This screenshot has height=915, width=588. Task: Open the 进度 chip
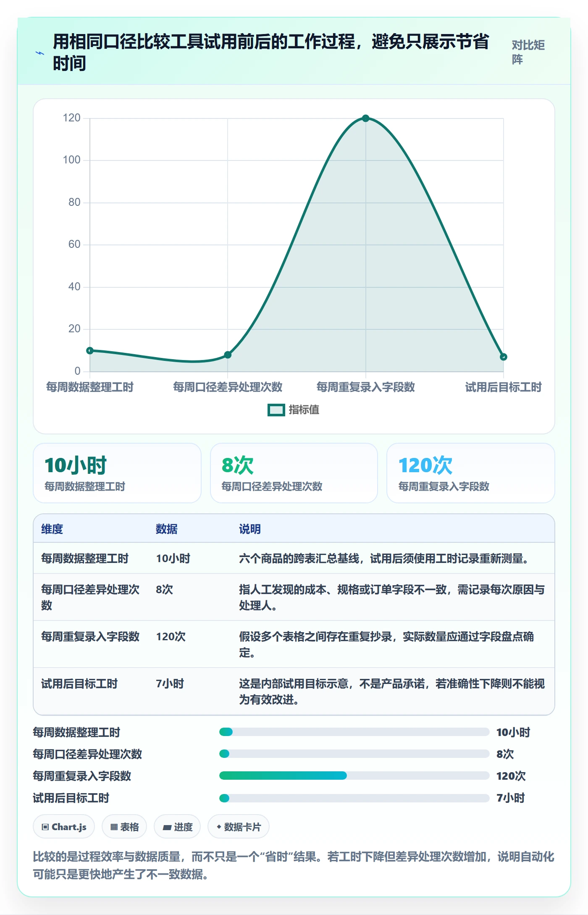pos(177,827)
